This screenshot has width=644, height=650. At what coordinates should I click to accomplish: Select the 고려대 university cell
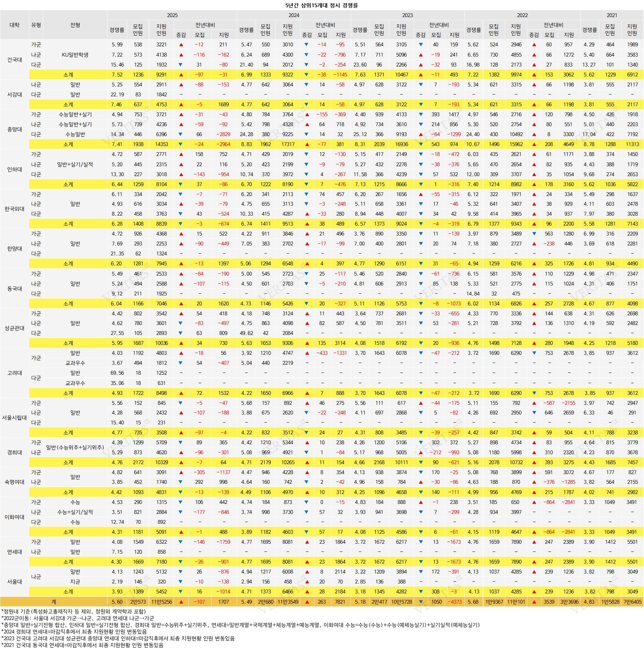(14, 373)
